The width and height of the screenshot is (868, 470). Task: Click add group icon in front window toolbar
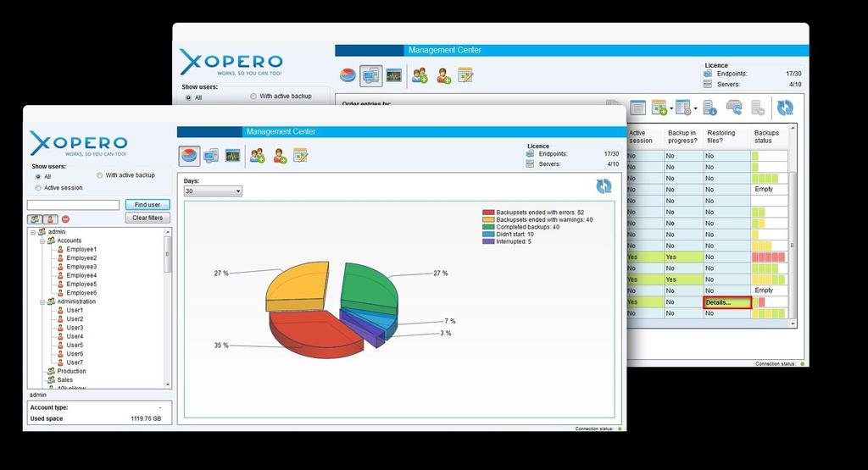[257, 156]
